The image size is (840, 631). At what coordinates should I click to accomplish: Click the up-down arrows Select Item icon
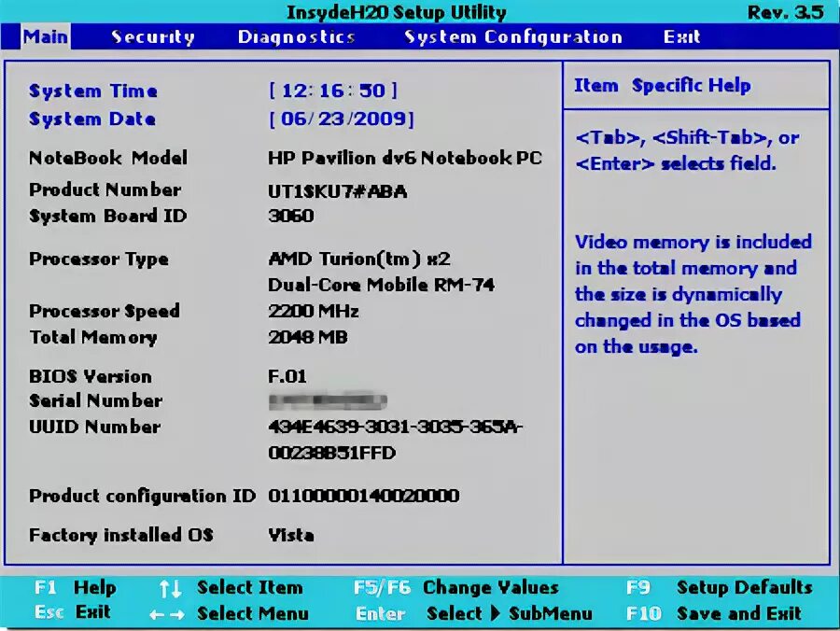[x=171, y=589]
